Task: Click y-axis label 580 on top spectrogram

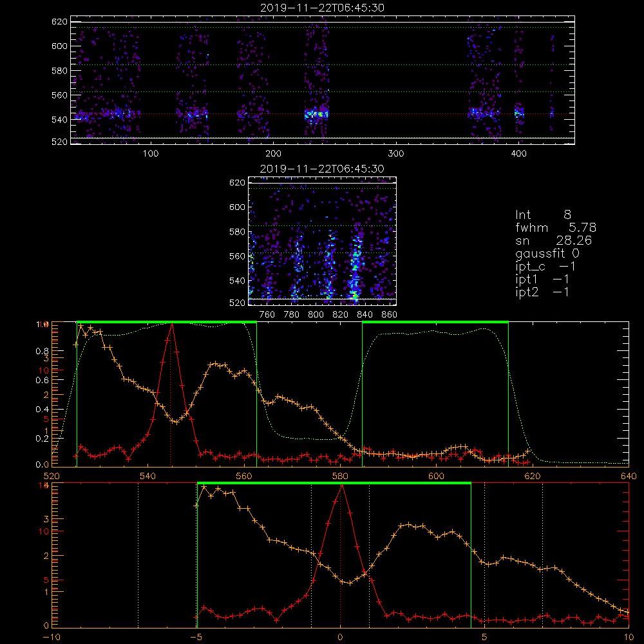Action: (59, 71)
